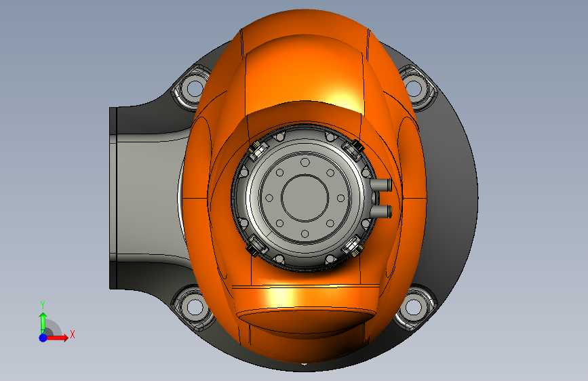Pick the upper-right mounting hole on the base
This screenshot has width=588, height=381.
(x=414, y=89)
